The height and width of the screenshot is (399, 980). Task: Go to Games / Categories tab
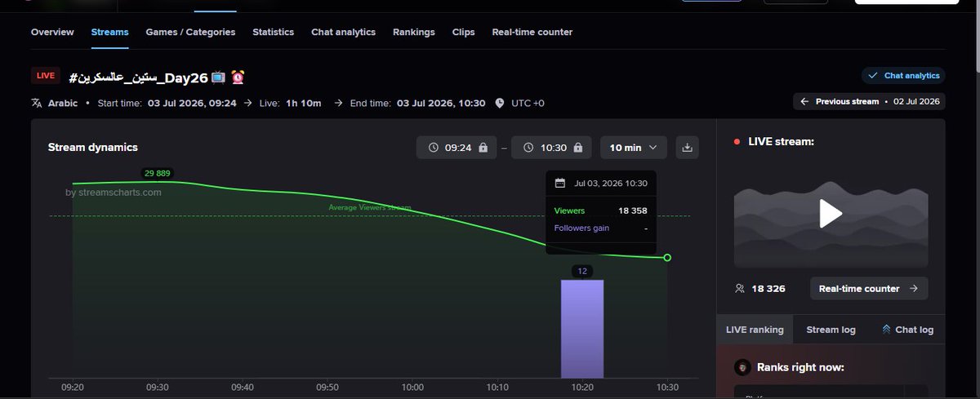190,33
